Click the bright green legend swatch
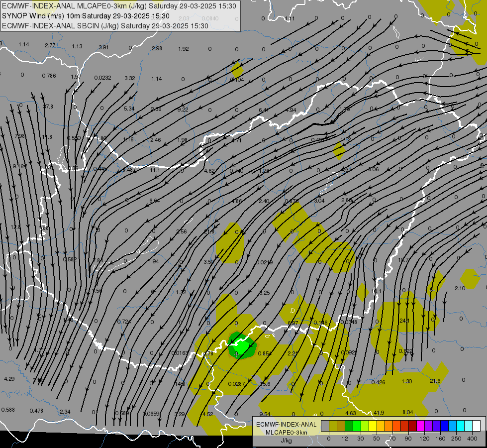This screenshot has height=448, width=487. pos(357,426)
